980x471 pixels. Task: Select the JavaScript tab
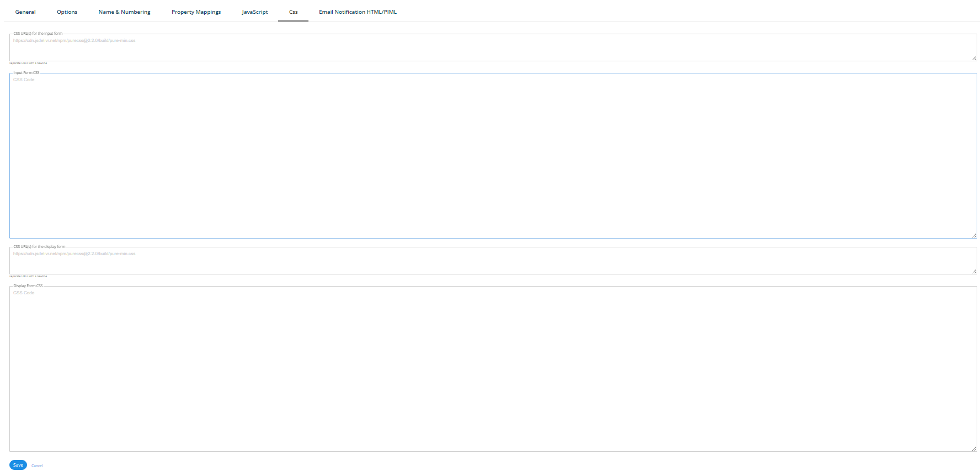tap(255, 12)
